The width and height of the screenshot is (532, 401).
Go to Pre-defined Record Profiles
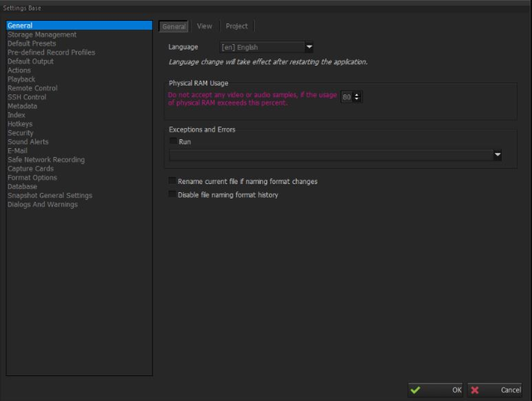tap(52, 52)
